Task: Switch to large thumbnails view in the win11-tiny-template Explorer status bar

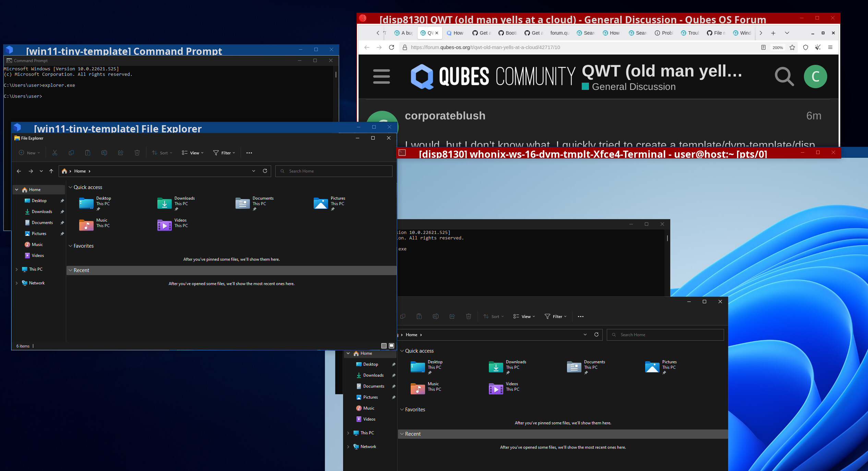Action: [391, 346]
